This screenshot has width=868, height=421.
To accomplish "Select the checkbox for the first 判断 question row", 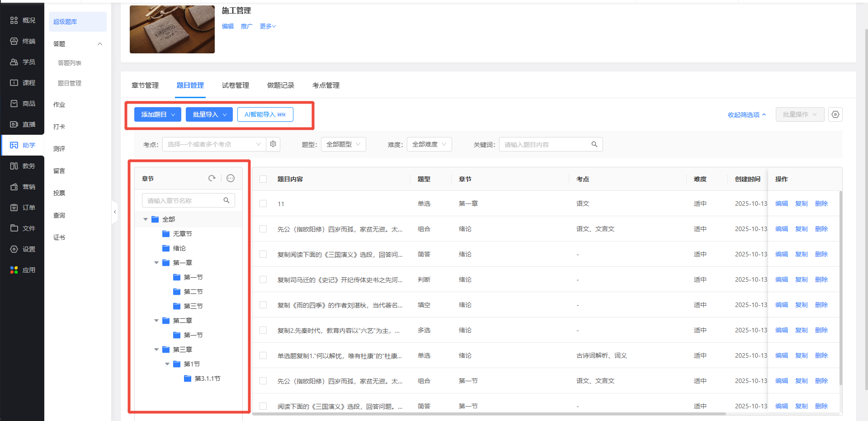I will pos(263,279).
